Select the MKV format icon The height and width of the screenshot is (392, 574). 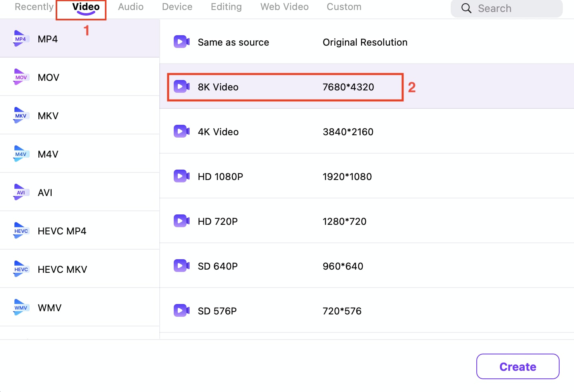tap(21, 115)
